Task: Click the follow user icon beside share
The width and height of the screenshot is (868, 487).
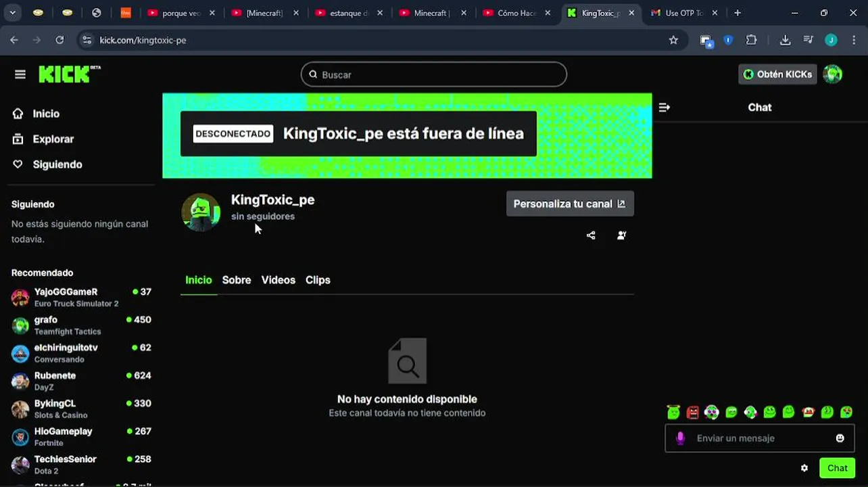Action: pos(622,235)
